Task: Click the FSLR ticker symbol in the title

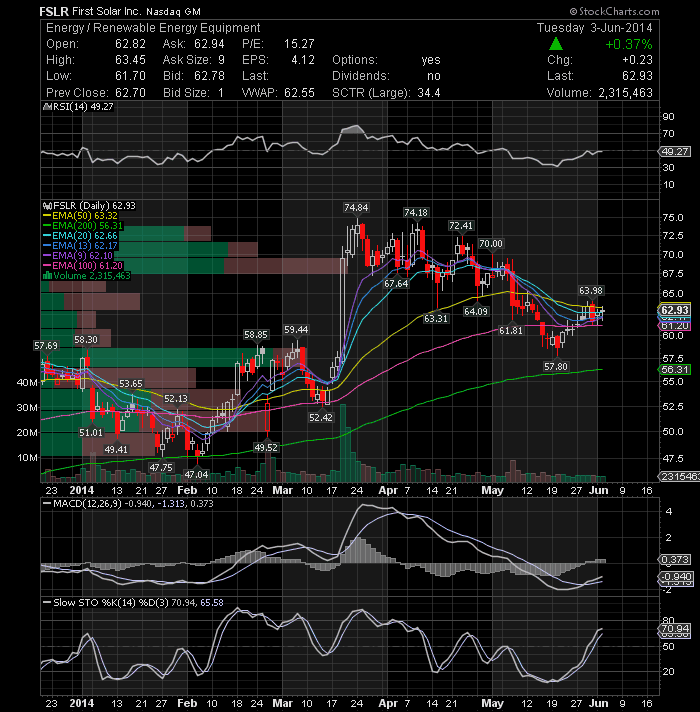Action: (54, 11)
